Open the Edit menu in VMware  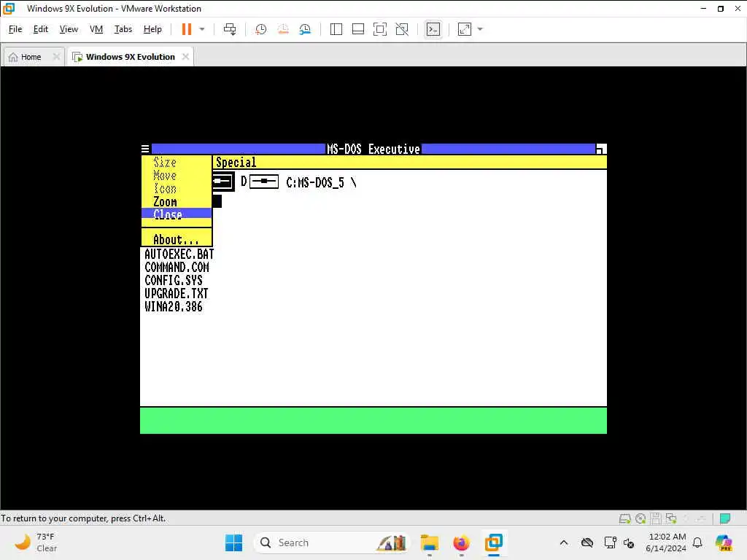[x=41, y=29]
